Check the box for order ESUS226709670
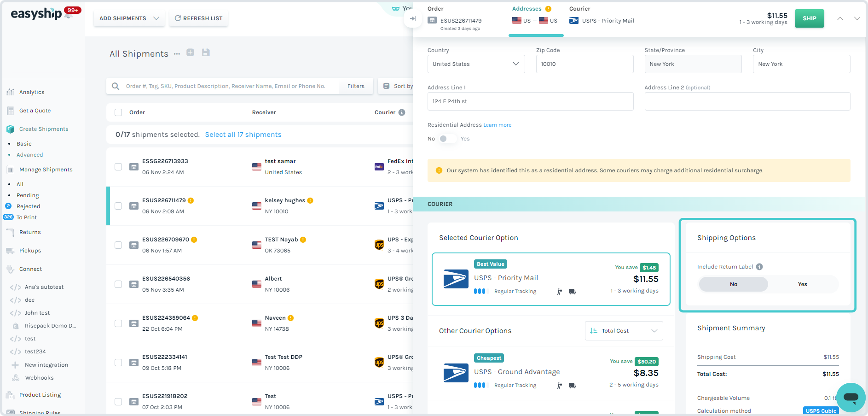Image resolution: width=868 pixels, height=416 pixels. pyautogui.click(x=118, y=245)
